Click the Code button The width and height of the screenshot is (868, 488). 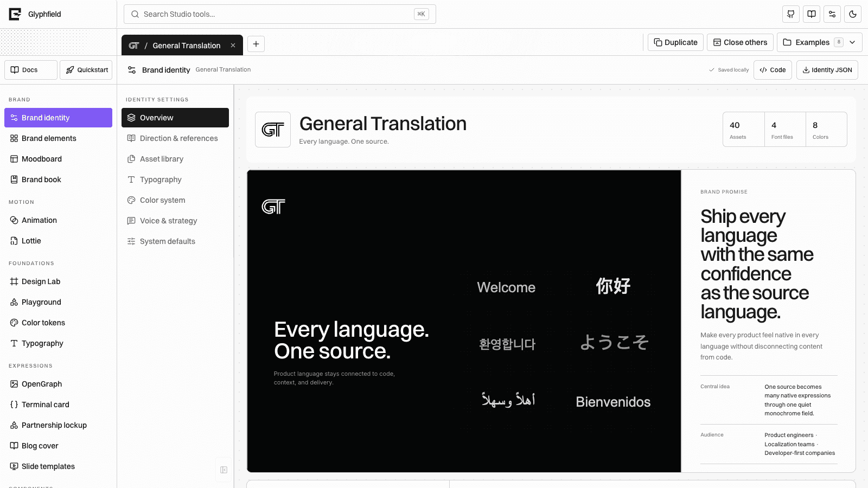[773, 70]
